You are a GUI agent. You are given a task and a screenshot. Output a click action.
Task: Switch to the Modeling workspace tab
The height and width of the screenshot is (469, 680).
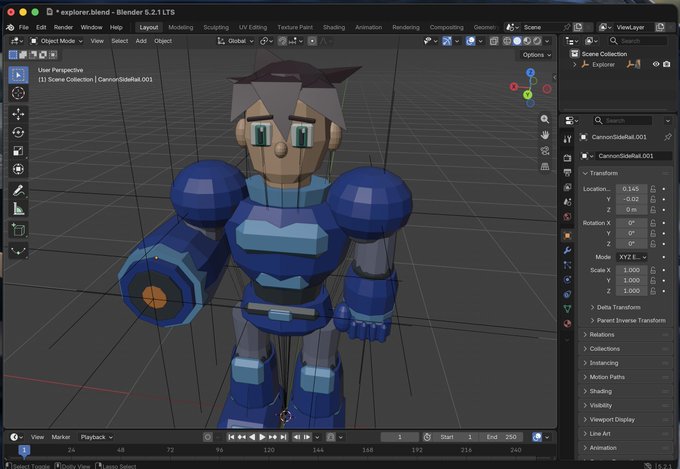coord(181,27)
